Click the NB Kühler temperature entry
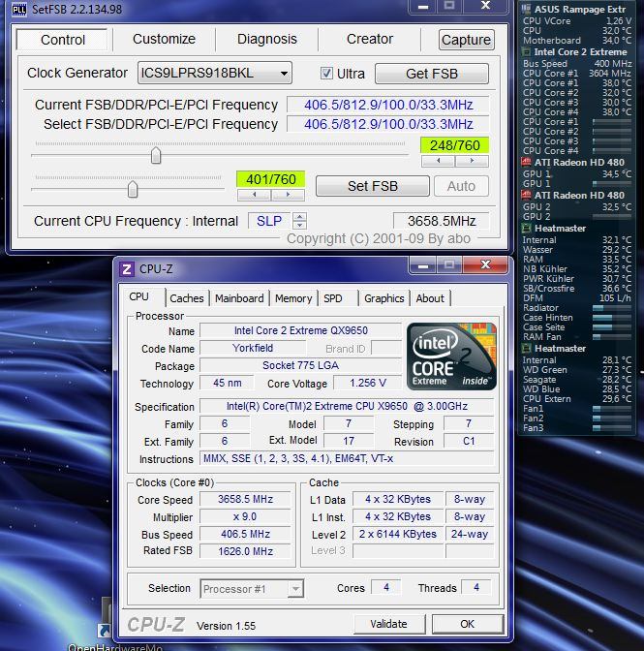 click(x=577, y=269)
